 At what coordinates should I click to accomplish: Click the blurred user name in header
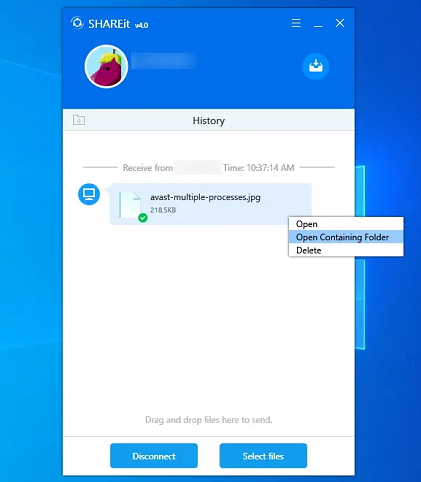point(164,61)
